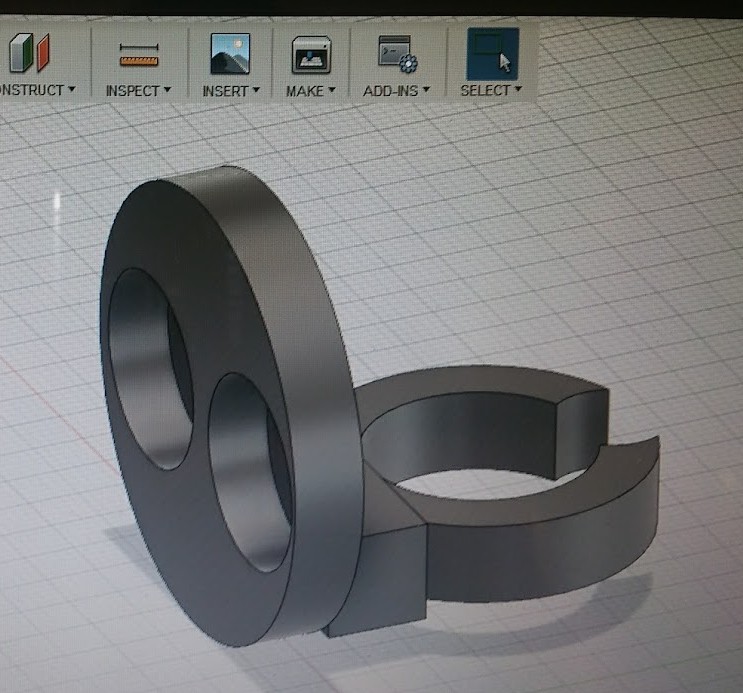Click the Inspect measure ruler icon

pos(139,54)
